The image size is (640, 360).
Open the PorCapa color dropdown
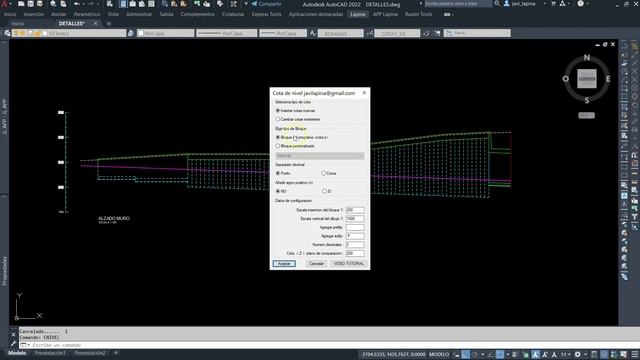click(x=165, y=33)
